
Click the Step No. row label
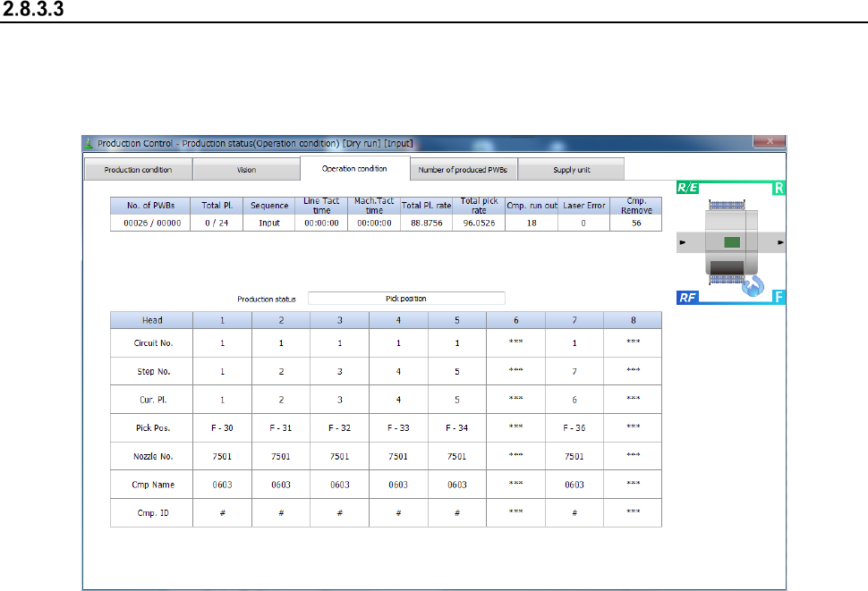point(153,372)
